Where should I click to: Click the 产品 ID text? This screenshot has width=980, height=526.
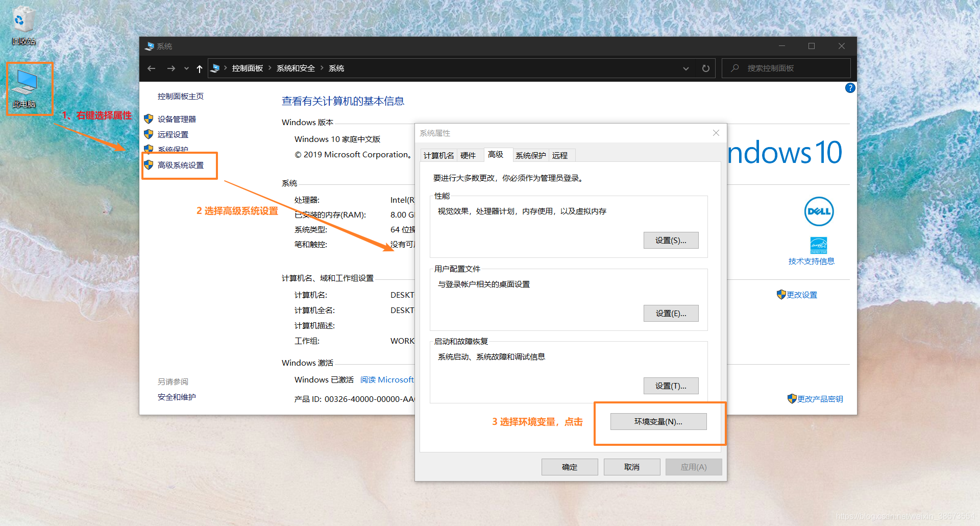click(355, 399)
